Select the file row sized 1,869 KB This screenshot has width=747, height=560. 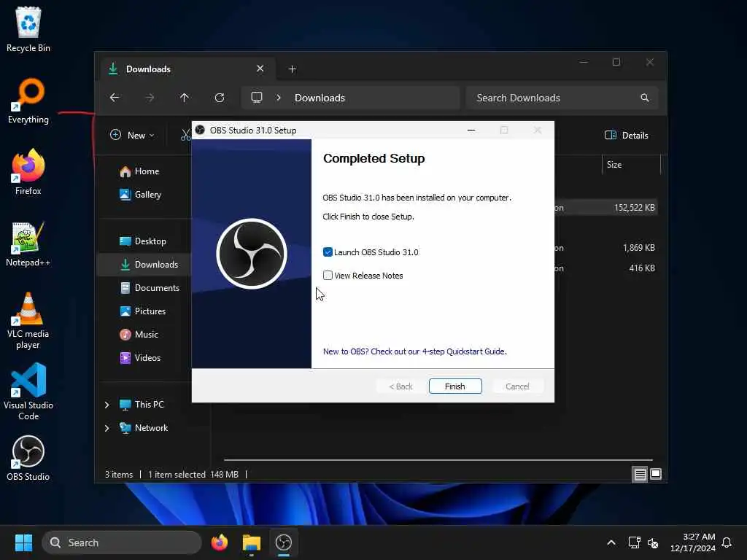tap(606, 248)
